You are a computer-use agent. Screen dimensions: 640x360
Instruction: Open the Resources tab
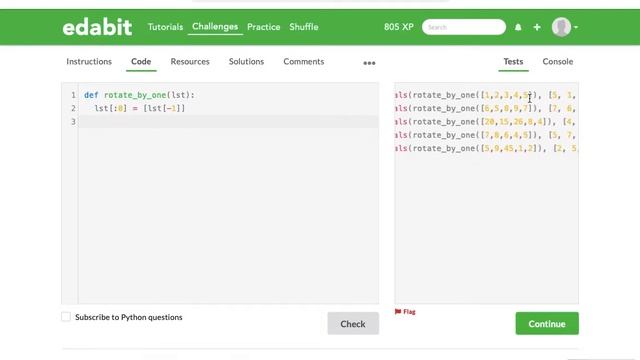click(x=190, y=61)
